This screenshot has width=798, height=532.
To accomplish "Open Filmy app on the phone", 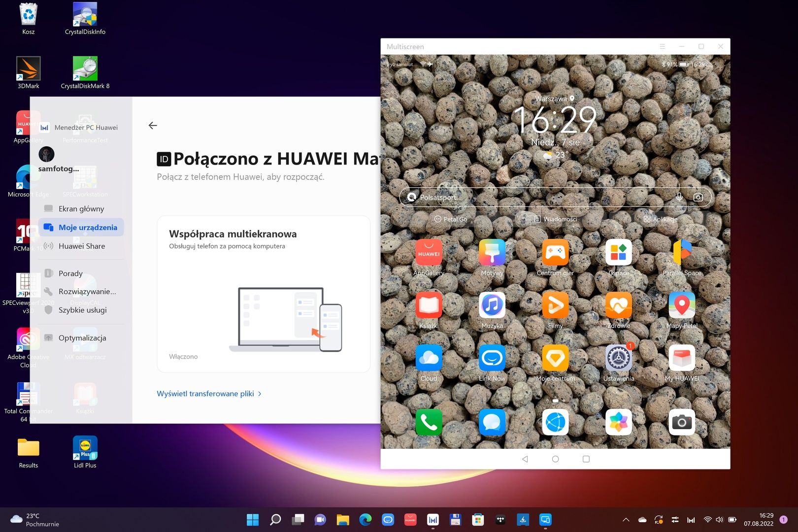I will point(555,305).
